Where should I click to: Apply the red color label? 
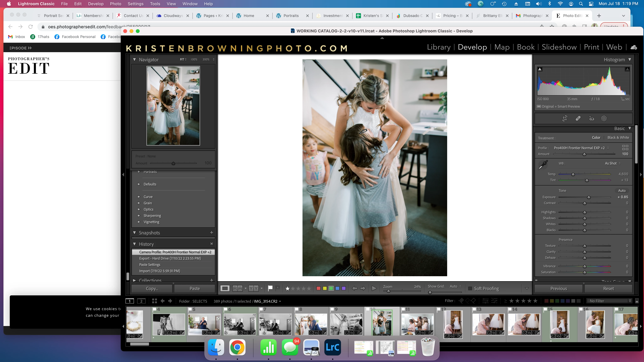(x=318, y=289)
